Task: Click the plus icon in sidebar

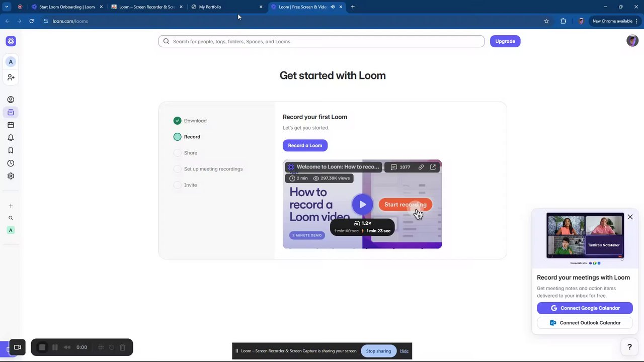Action: (x=11, y=206)
